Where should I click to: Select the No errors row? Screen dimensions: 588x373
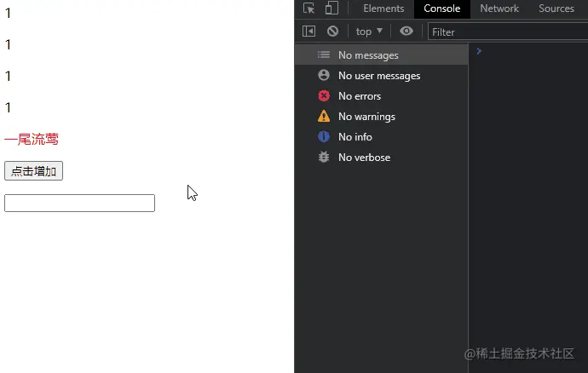(382, 96)
